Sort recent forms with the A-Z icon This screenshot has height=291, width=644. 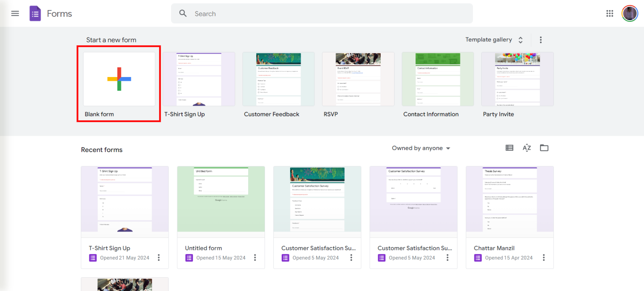(527, 148)
